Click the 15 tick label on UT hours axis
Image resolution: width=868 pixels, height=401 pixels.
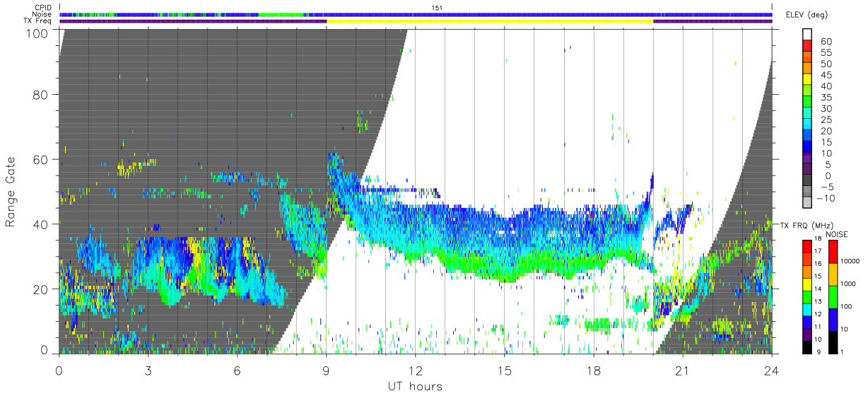click(x=505, y=370)
